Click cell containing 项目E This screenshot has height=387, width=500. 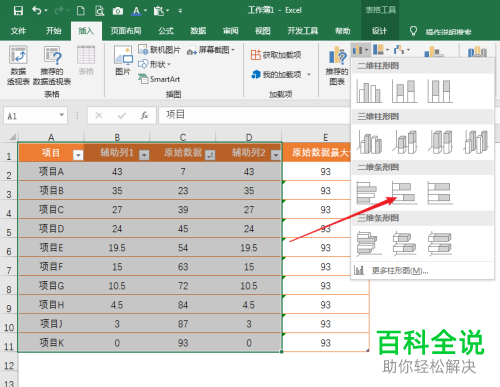(x=51, y=247)
